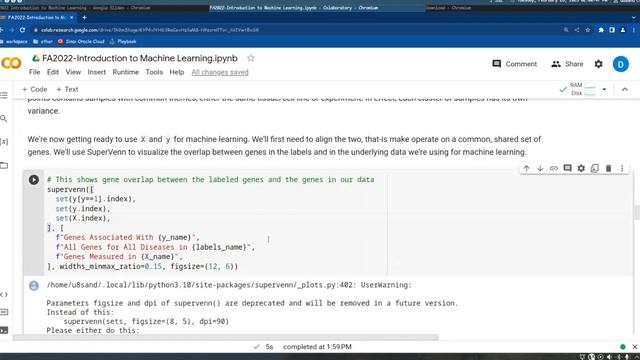Open table of contents sidebar
The width and height of the screenshot is (640, 360).
point(4,96)
